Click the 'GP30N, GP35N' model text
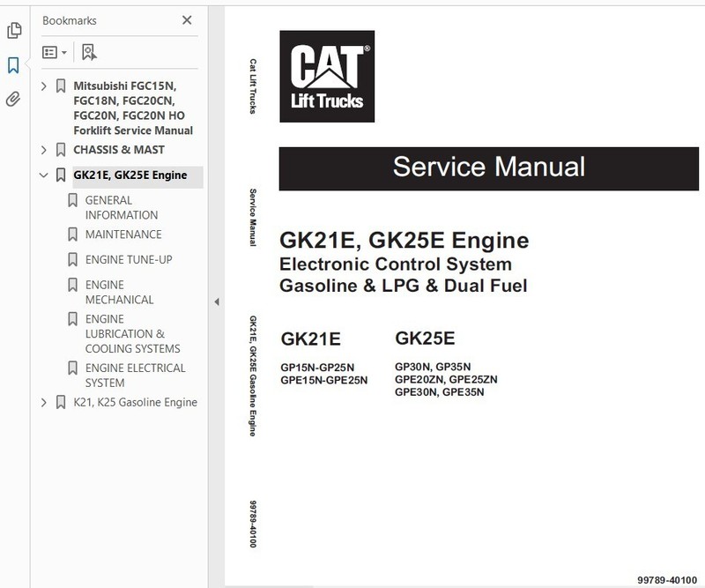This screenshot has width=705, height=588. pos(433,367)
